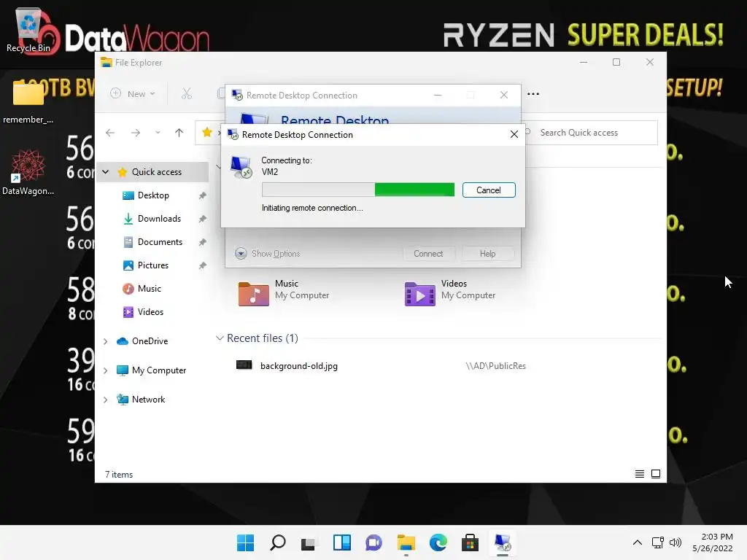Open Music in the navigation pane
747x560 pixels.
click(149, 289)
